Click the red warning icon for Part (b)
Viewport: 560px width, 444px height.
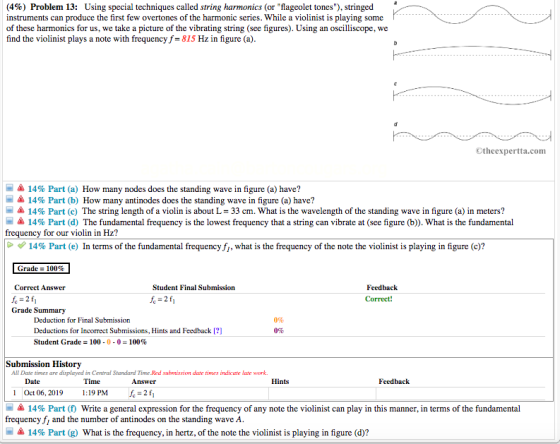tap(21, 199)
